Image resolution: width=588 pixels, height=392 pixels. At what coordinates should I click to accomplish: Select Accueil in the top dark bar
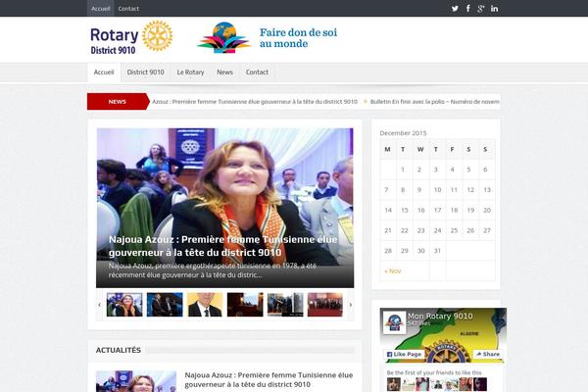click(101, 8)
